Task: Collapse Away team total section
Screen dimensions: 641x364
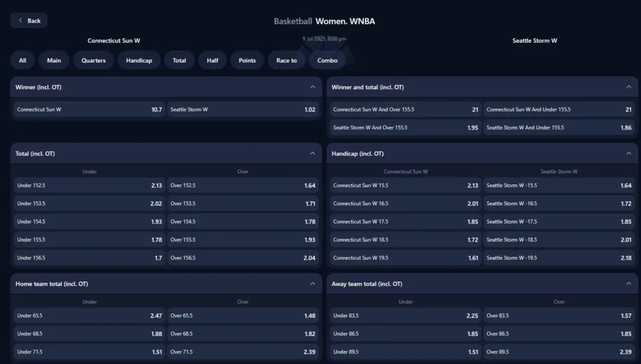Action: coord(628,283)
